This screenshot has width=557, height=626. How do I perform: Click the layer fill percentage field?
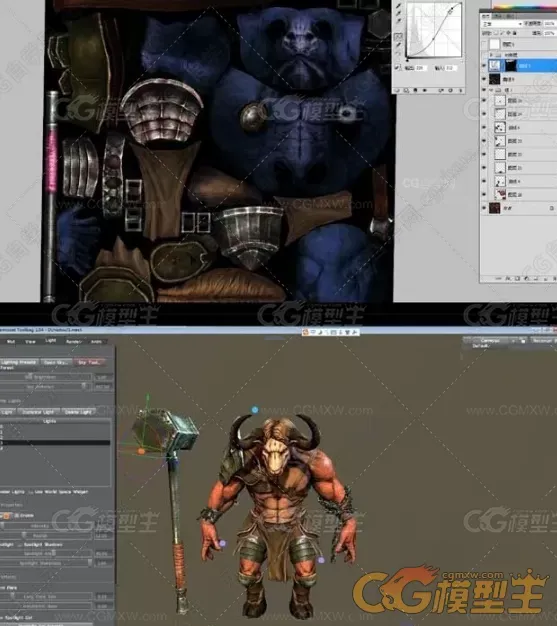[550, 34]
